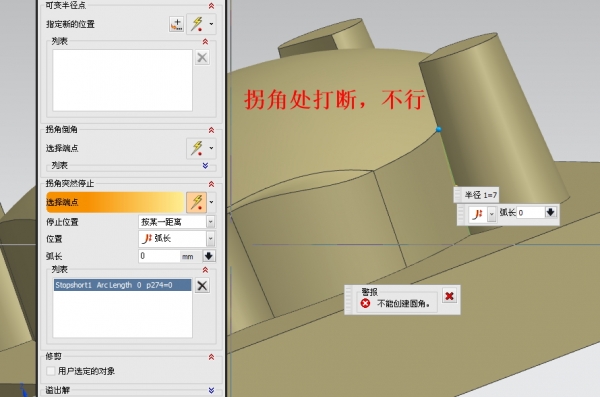This screenshot has width=600, height=397.
Task: Click the 不能创建圆角 alert message
Action: tap(404, 304)
